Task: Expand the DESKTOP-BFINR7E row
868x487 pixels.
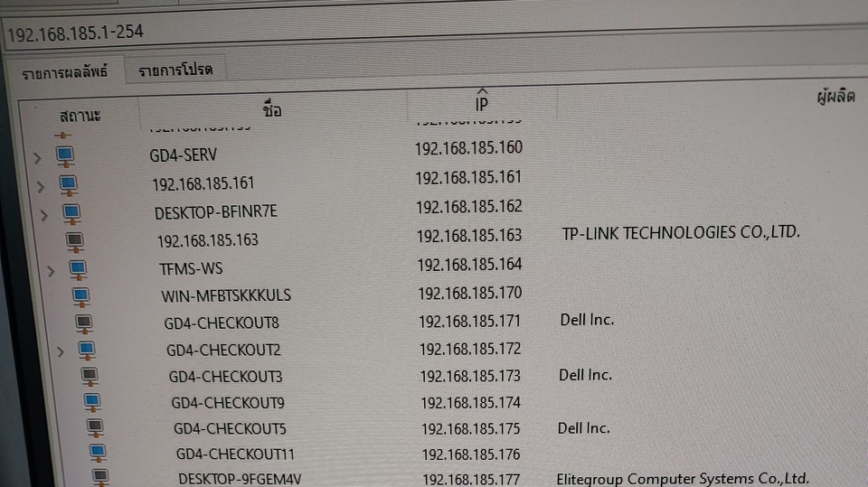Action: tap(43, 216)
